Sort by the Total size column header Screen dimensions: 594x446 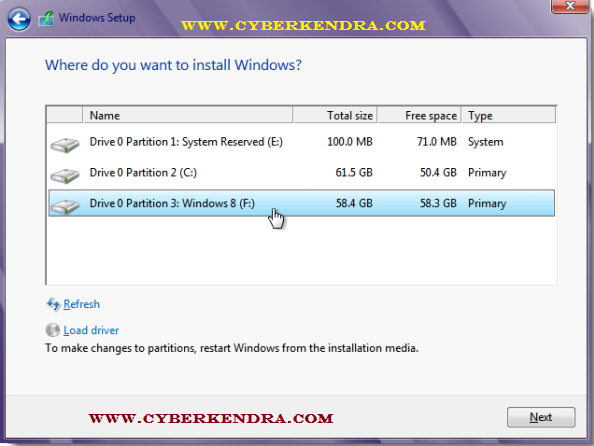click(335, 115)
